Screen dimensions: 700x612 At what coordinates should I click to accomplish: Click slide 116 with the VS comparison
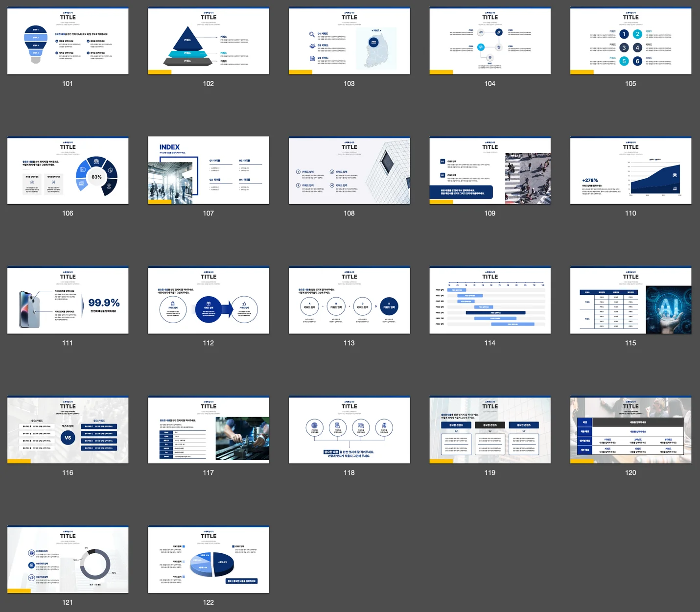pyautogui.click(x=68, y=430)
